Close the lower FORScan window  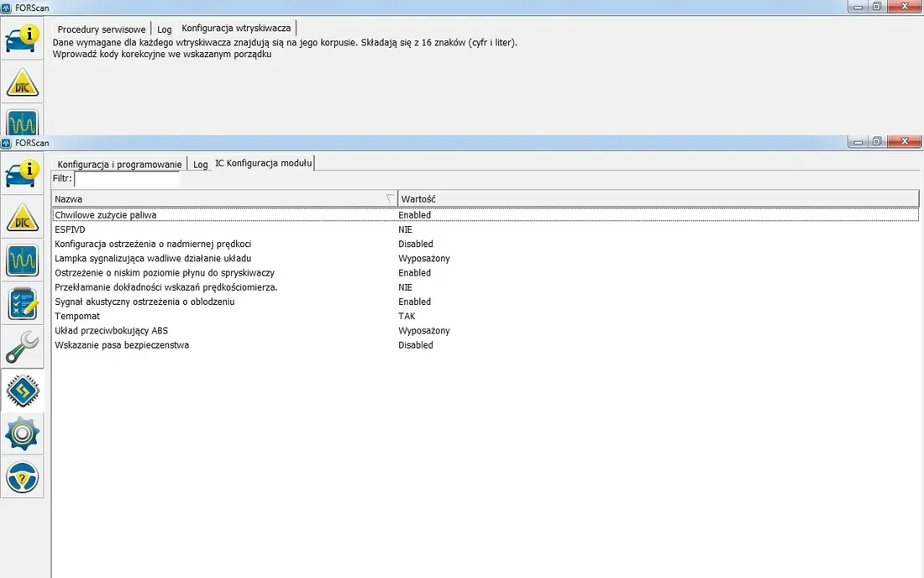point(905,142)
